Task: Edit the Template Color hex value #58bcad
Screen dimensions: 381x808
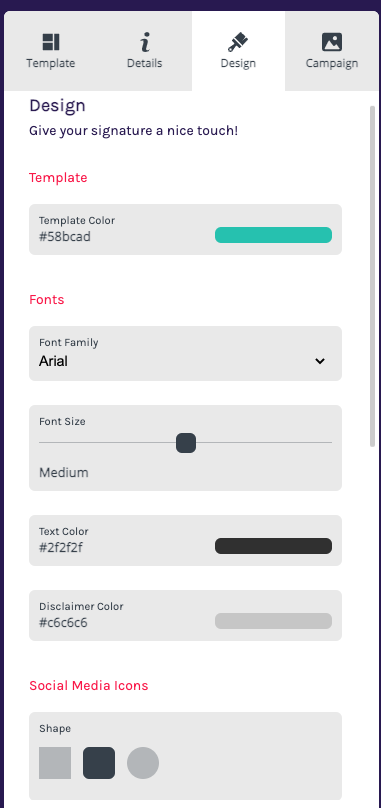Action: pos(65,237)
